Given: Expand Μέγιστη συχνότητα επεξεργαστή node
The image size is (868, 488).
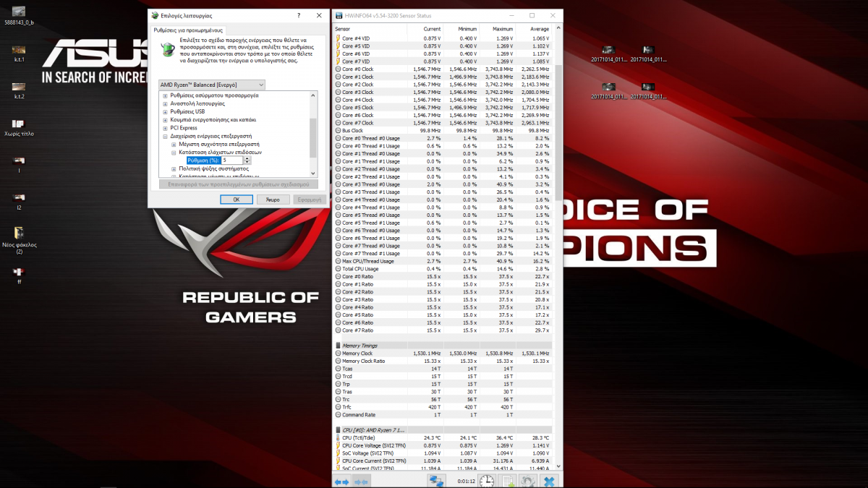Looking at the screenshot, I should (x=174, y=144).
